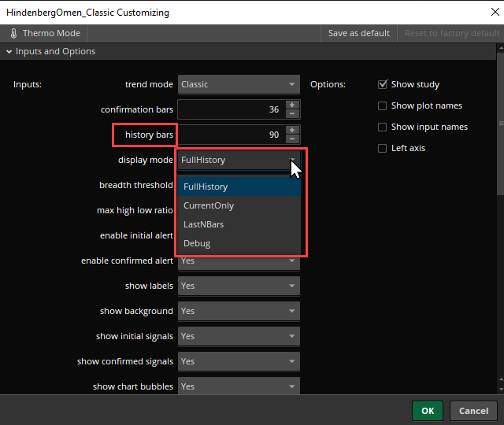The height and width of the screenshot is (425, 504).
Task: Increase confirmation bars with plus button
Action: (x=292, y=105)
